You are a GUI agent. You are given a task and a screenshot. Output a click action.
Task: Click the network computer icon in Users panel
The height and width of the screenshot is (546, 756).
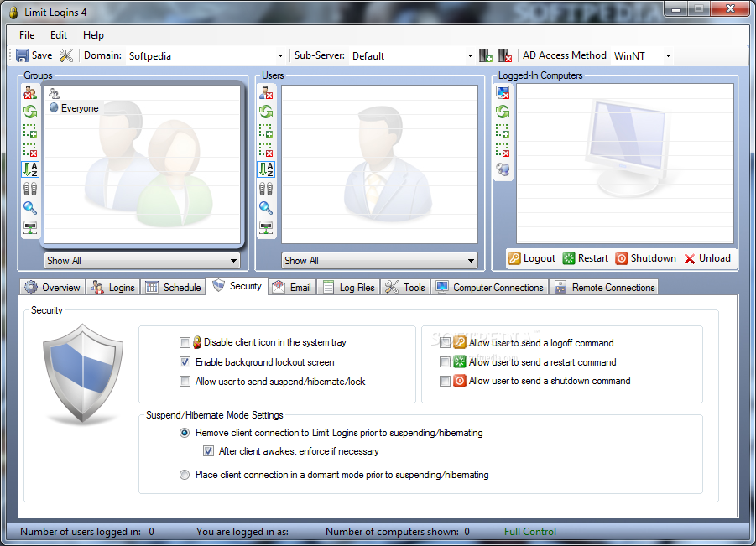[x=266, y=227]
